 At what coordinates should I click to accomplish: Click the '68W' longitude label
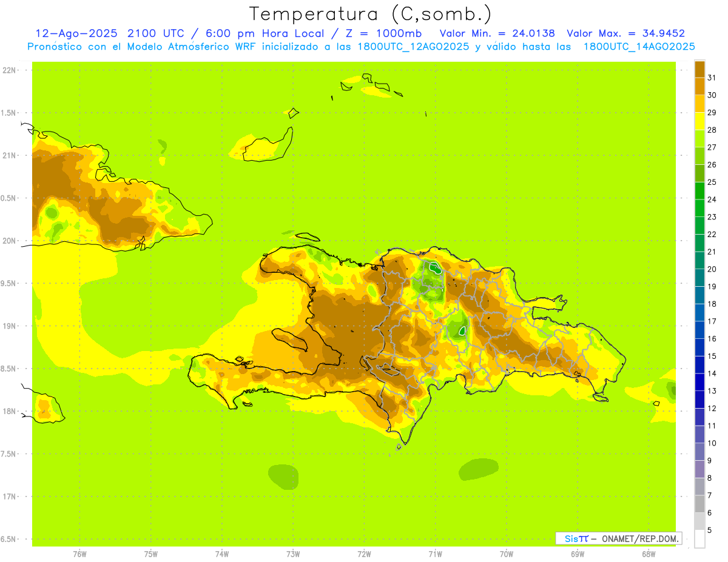649,554
